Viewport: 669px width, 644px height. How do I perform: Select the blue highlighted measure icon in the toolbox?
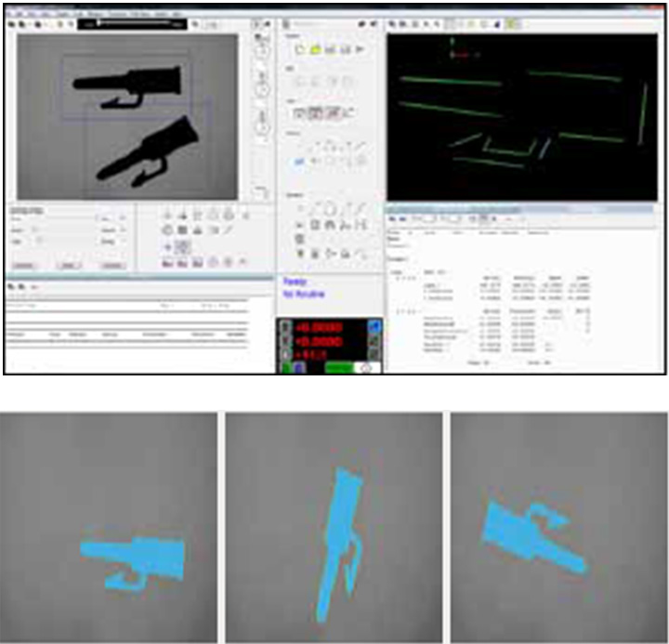pyautogui.click(x=299, y=162)
